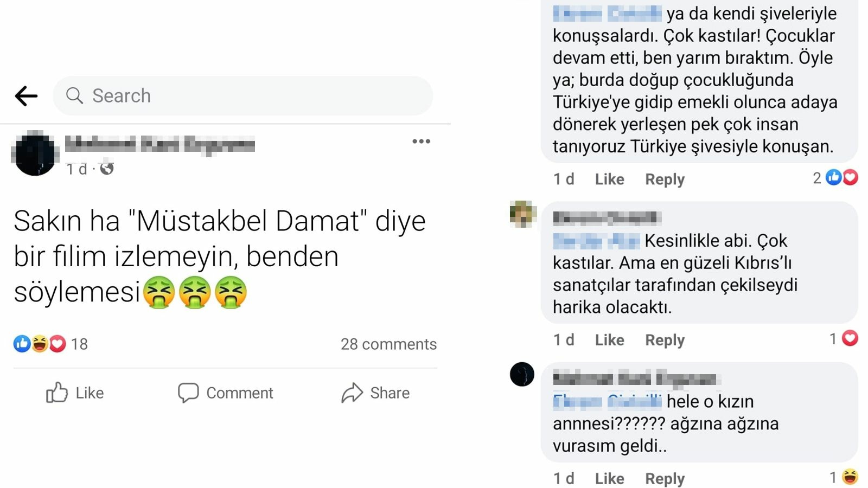Like the comment ending 'Türkiye şivesiyle konuşan'
This screenshot has height=488, width=868.
(x=609, y=179)
